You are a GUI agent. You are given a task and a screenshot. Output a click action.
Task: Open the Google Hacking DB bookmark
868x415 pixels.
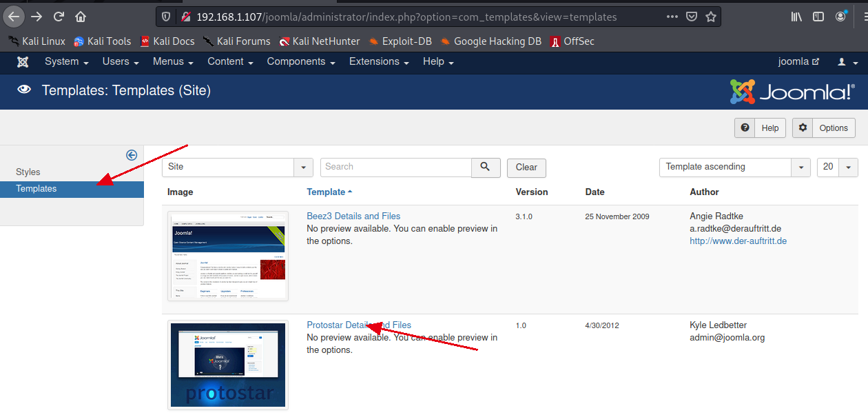click(x=490, y=41)
